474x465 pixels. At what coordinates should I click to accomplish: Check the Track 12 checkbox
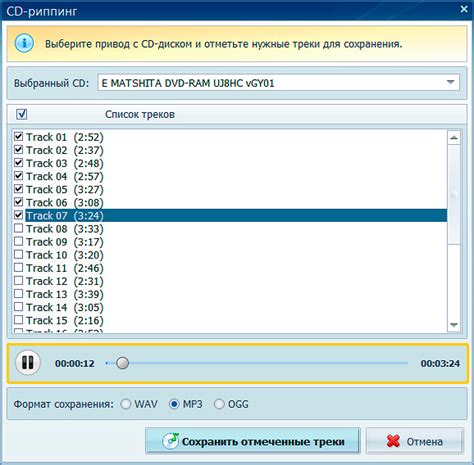pos(19,281)
